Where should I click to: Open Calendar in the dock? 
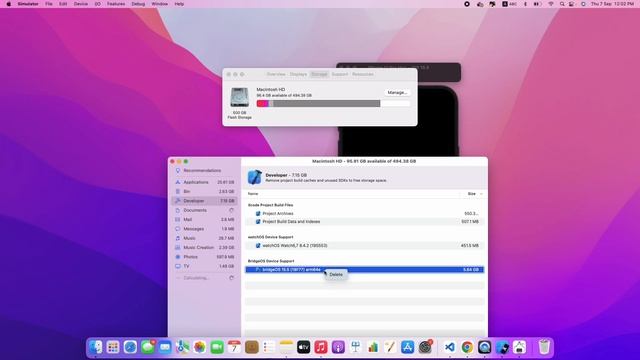coord(234,347)
